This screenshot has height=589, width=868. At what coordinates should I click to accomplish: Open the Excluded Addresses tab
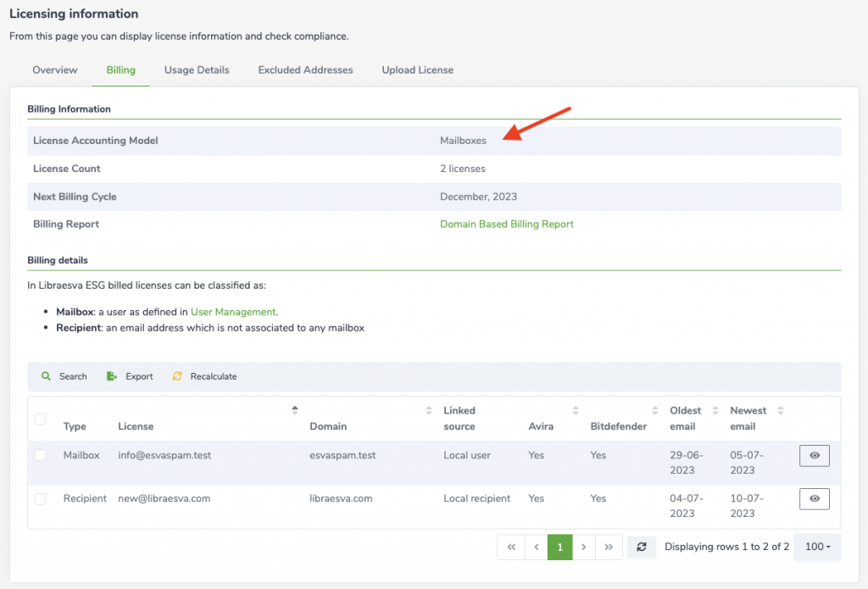[x=305, y=70]
